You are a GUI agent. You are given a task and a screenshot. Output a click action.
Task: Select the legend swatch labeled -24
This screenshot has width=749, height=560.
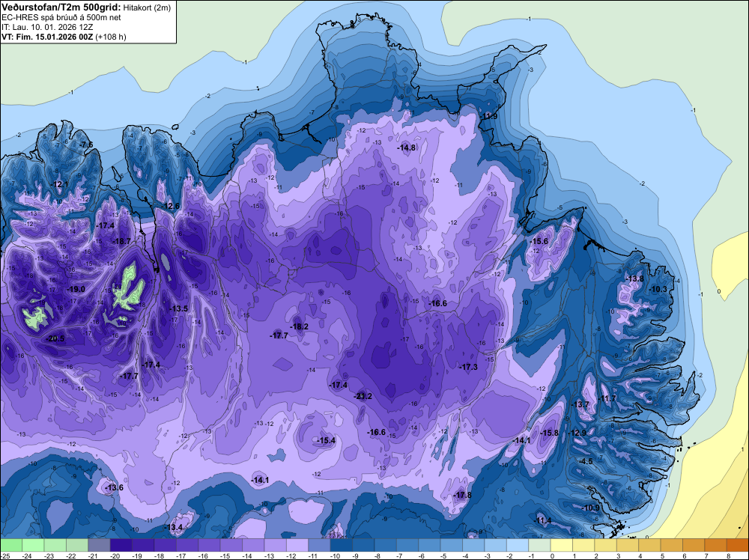(33, 545)
